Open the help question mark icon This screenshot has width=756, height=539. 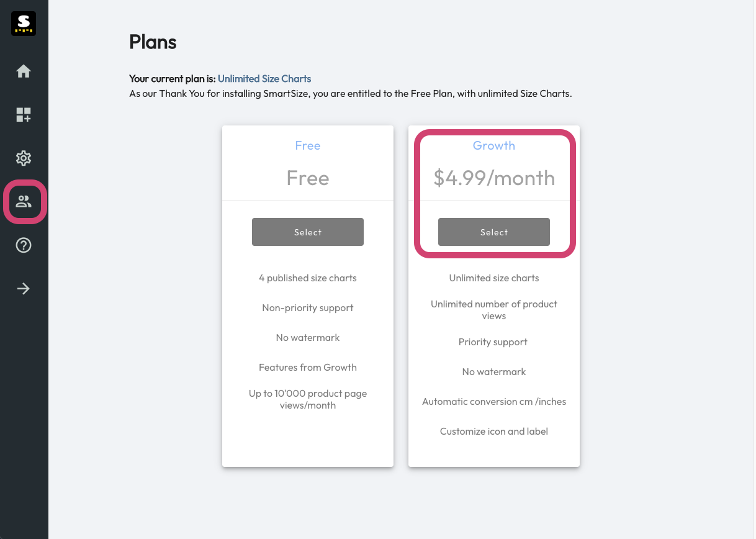click(24, 245)
